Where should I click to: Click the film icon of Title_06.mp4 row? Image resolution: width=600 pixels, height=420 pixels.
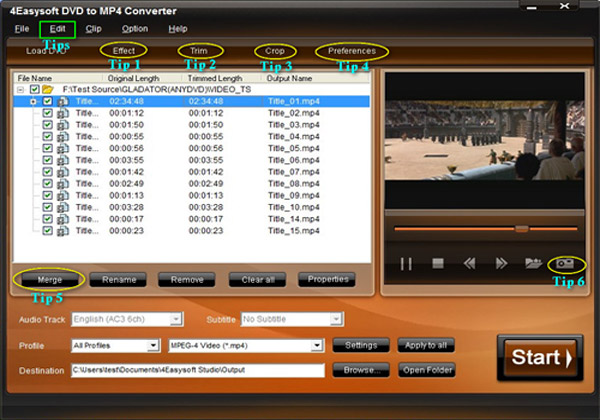click(x=63, y=160)
